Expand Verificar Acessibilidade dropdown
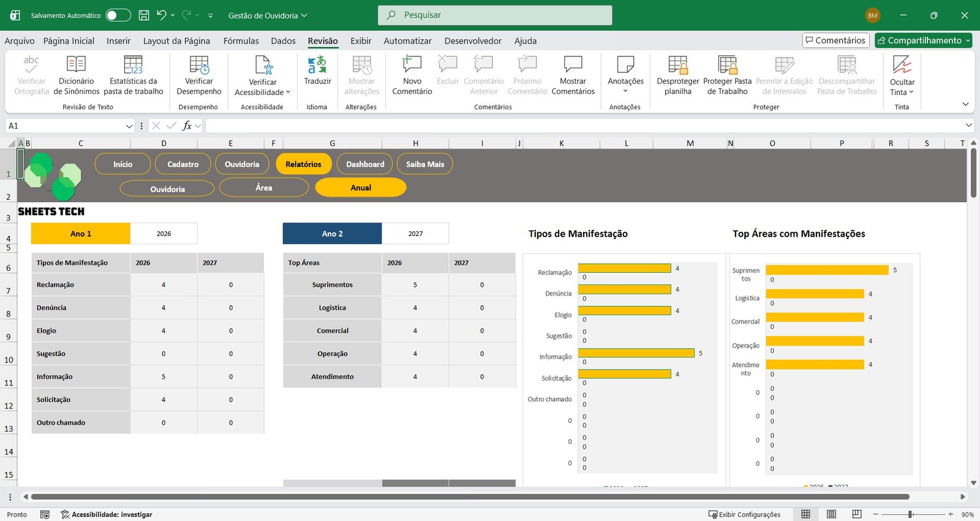This screenshot has width=980, height=521. point(288,93)
